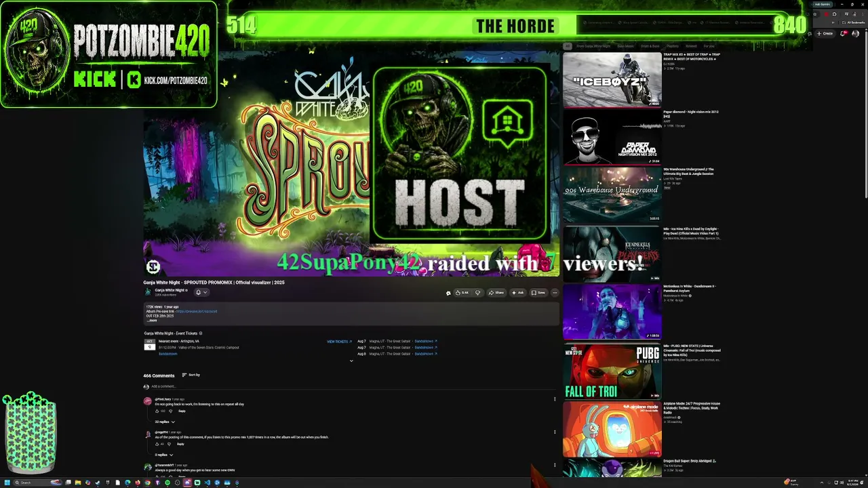
Task: Open File Explorer from the taskbar
Action: click(78, 483)
